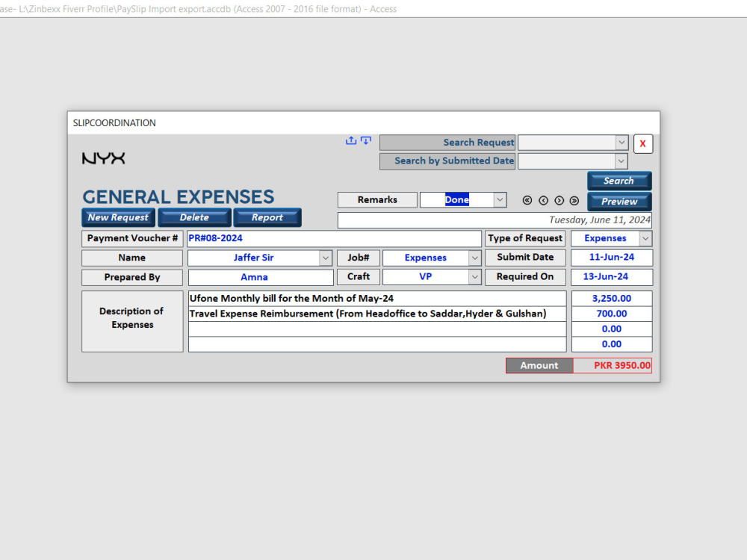This screenshot has height=560, width=747.
Task: Open the Job# dropdown arrow
Action: tap(475, 258)
